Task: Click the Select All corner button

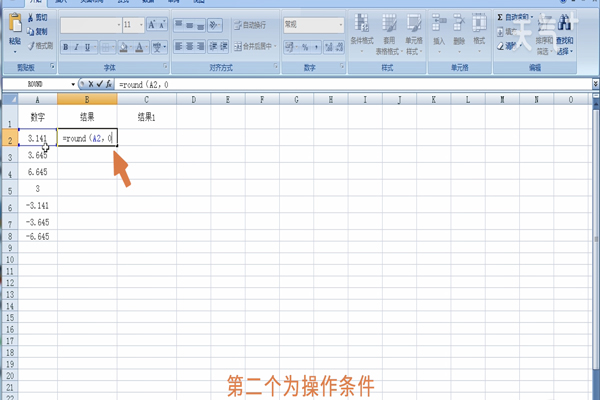Action: [x=10, y=100]
